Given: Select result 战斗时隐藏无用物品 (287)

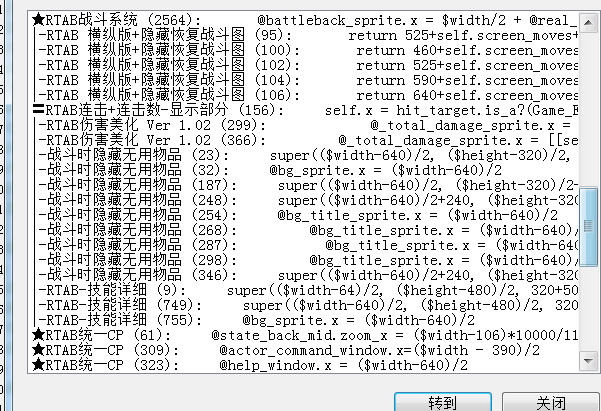Looking at the screenshot, I should point(304,245).
